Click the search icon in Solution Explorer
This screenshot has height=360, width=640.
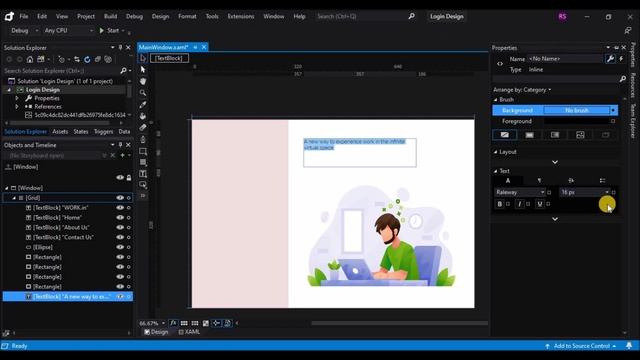tap(123, 71)
